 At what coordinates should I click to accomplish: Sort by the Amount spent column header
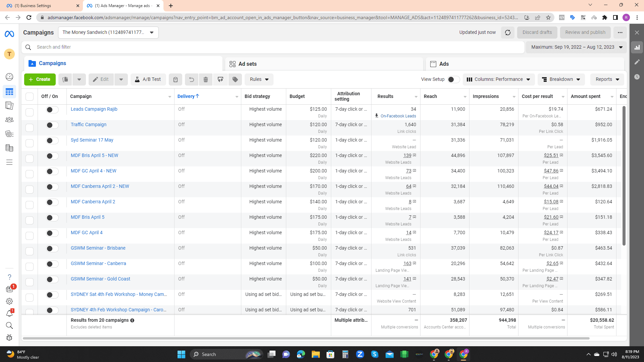point(586,96)
